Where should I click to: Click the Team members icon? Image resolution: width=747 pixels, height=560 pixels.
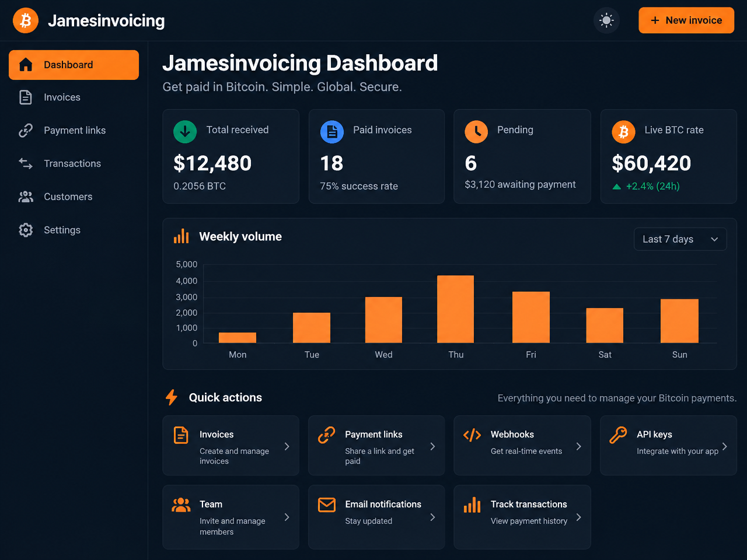coord(181,505)
